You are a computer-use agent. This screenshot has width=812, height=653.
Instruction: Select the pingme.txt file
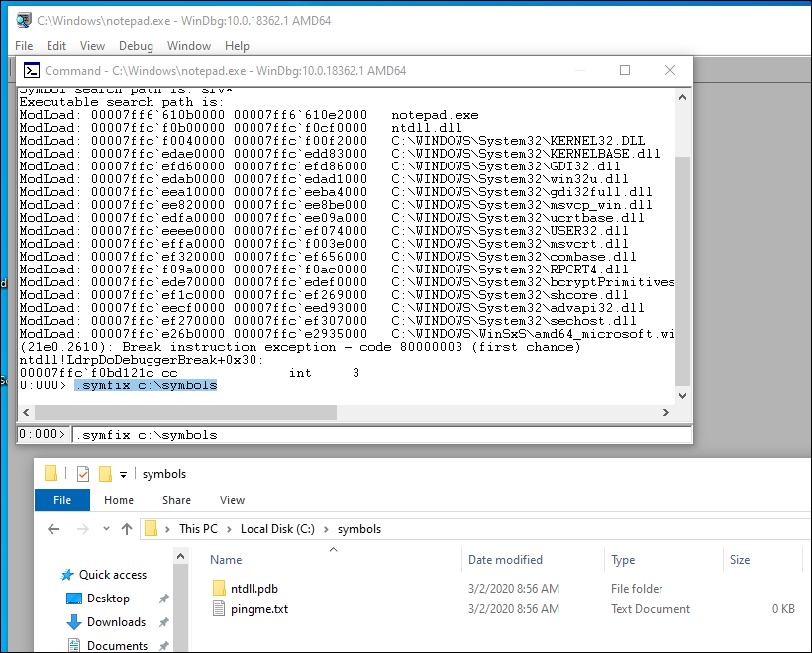point(258,609)
